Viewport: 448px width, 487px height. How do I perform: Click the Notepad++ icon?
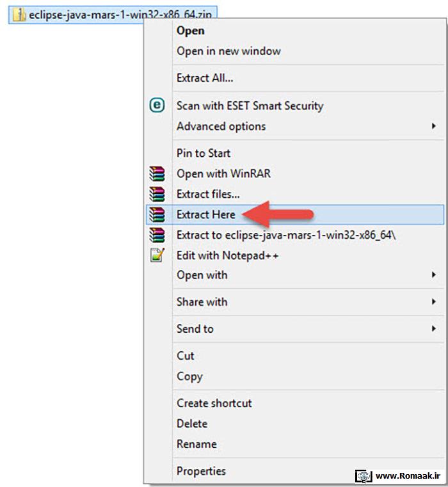tap(157, 255)
